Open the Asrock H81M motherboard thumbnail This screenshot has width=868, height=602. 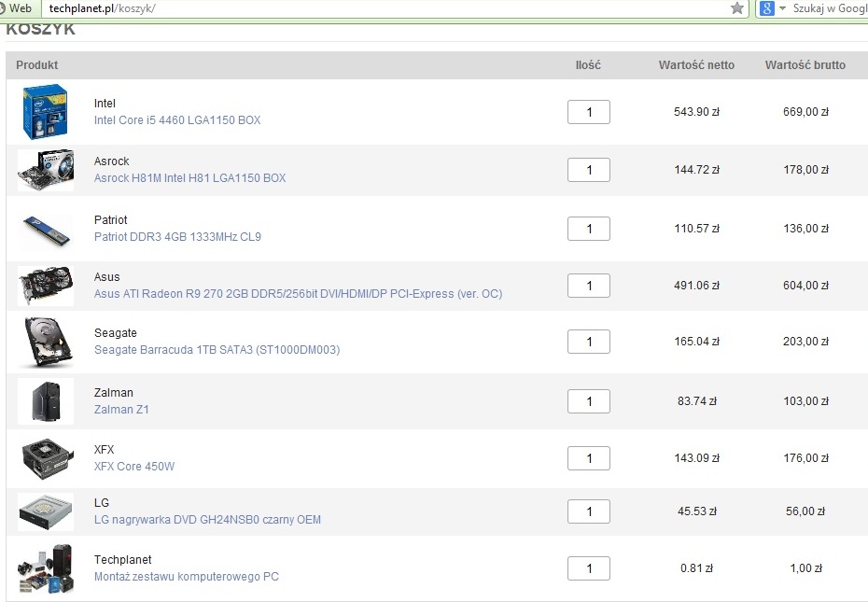[46, 170]
